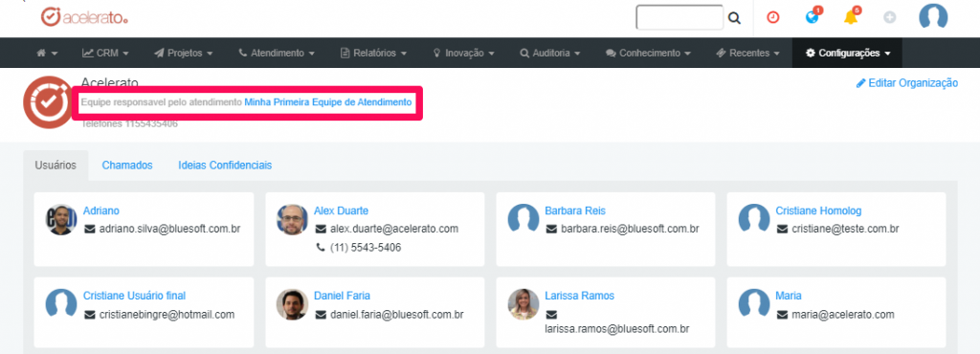Open the red clock timer icon
Image resolution: width=980 pixels, height=354 pixels.
[773, 17]
